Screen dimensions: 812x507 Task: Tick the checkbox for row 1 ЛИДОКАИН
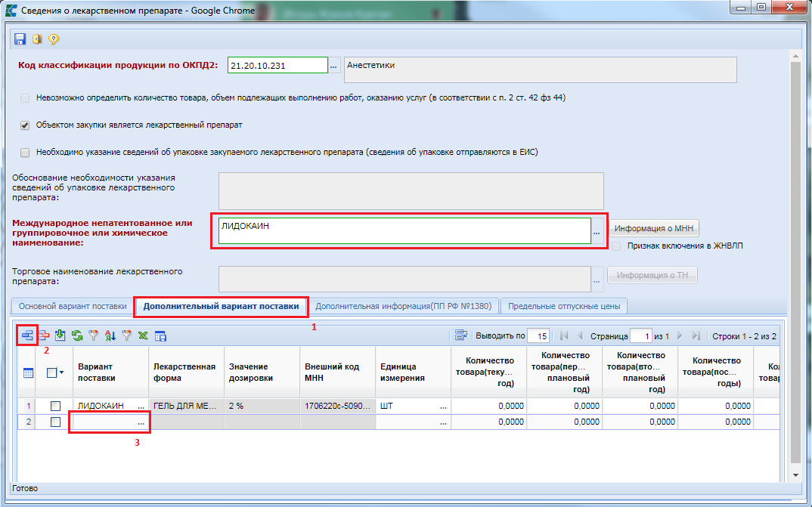(55, 406)
